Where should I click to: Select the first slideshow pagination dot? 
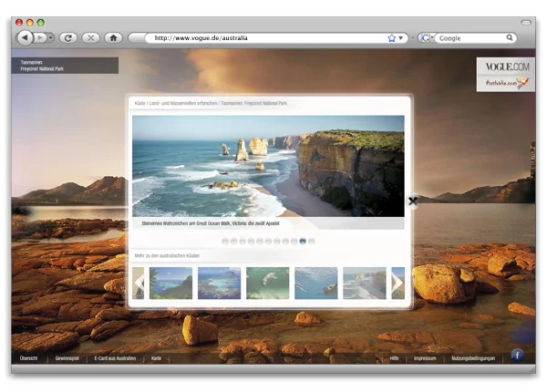click(x=225, y=242)
